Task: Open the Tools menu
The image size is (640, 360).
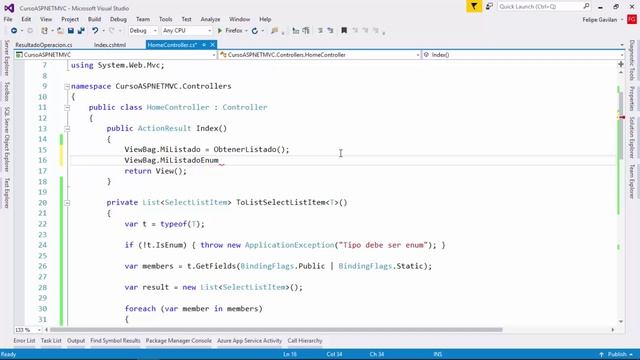Action: pos(165,19)
